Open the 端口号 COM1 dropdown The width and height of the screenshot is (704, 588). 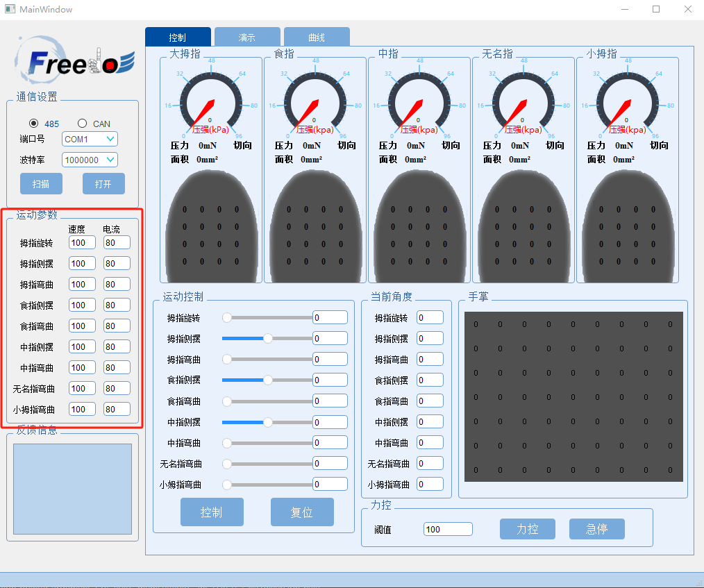click(90, 139)
